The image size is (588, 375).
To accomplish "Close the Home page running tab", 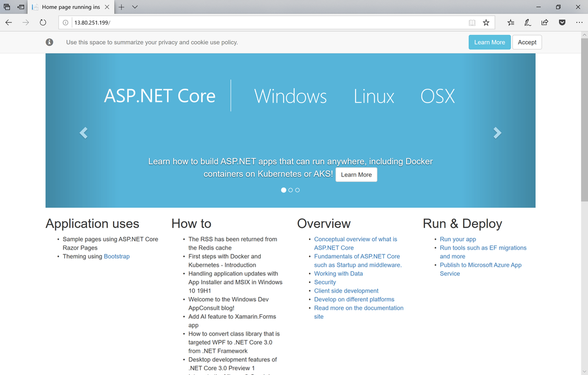I will (107, 6).
